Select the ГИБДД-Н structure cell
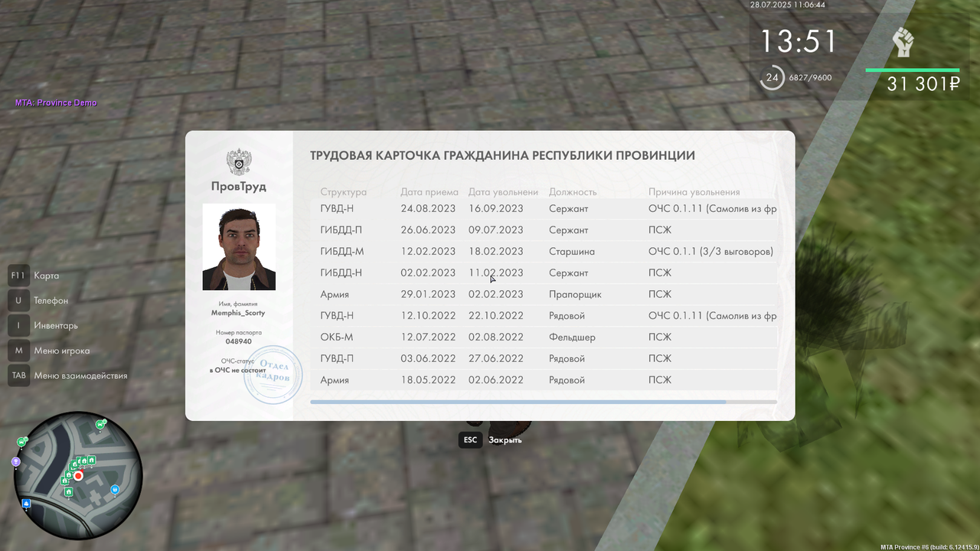Image resolution: width=980 pixels, height=551 pixels. click(341, 273)
